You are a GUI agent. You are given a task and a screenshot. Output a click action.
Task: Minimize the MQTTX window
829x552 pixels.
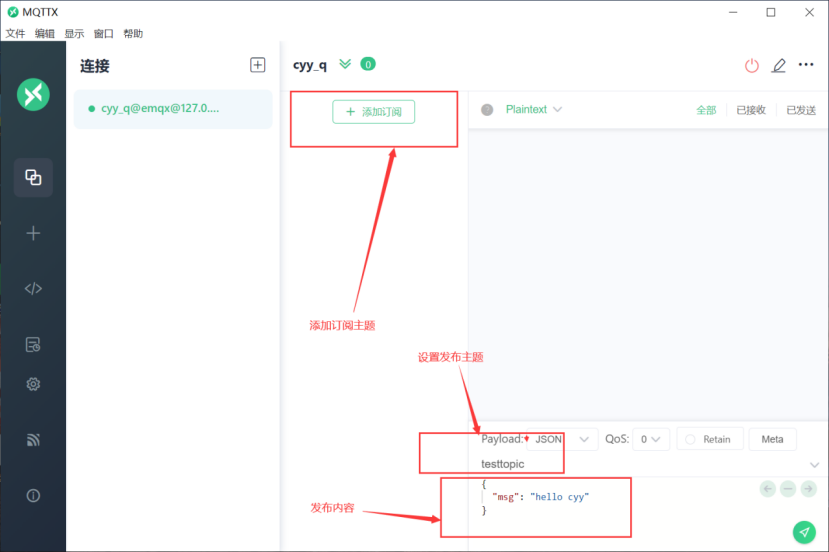[733, 12]
